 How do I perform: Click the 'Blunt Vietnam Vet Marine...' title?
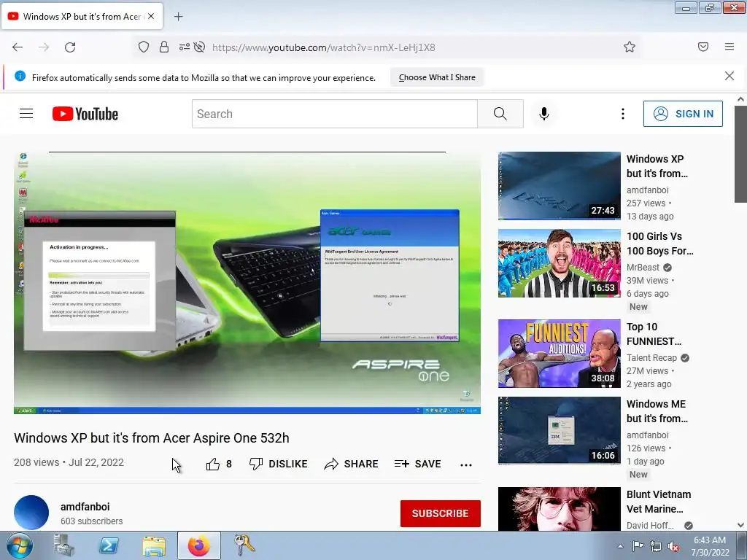tap(659, 502)
